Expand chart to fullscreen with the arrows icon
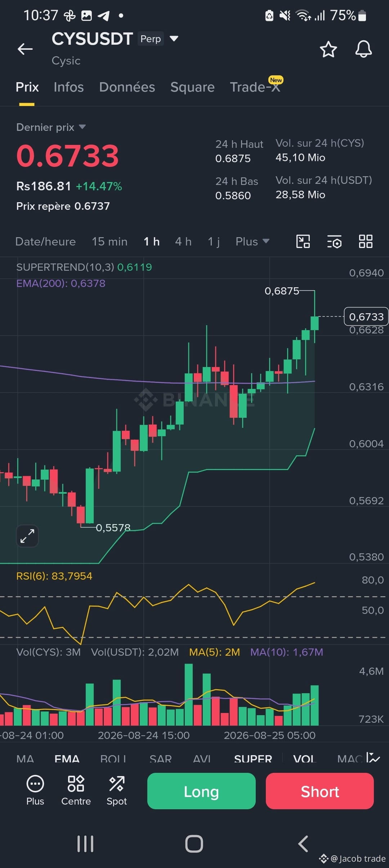Screen dimensions: 389x868 27,536
